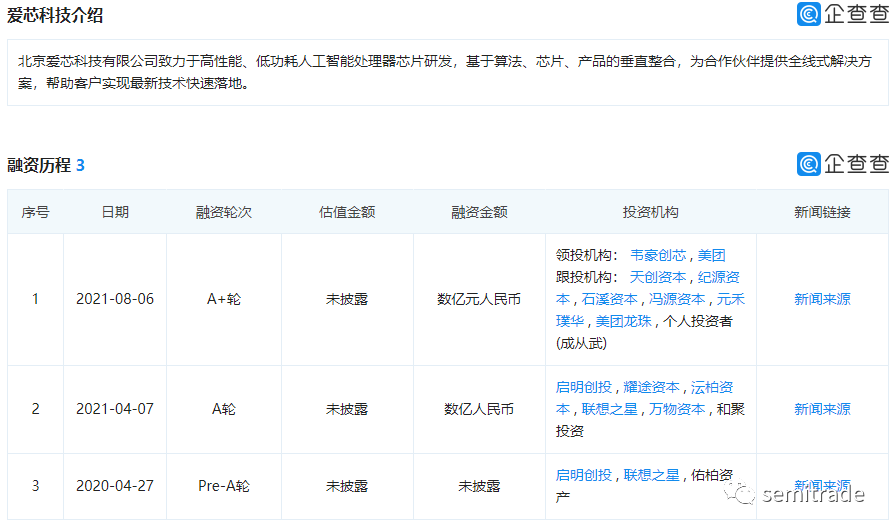Click the 数亿元人民币 amount cell
893x530 pixels.
point(479,299)
